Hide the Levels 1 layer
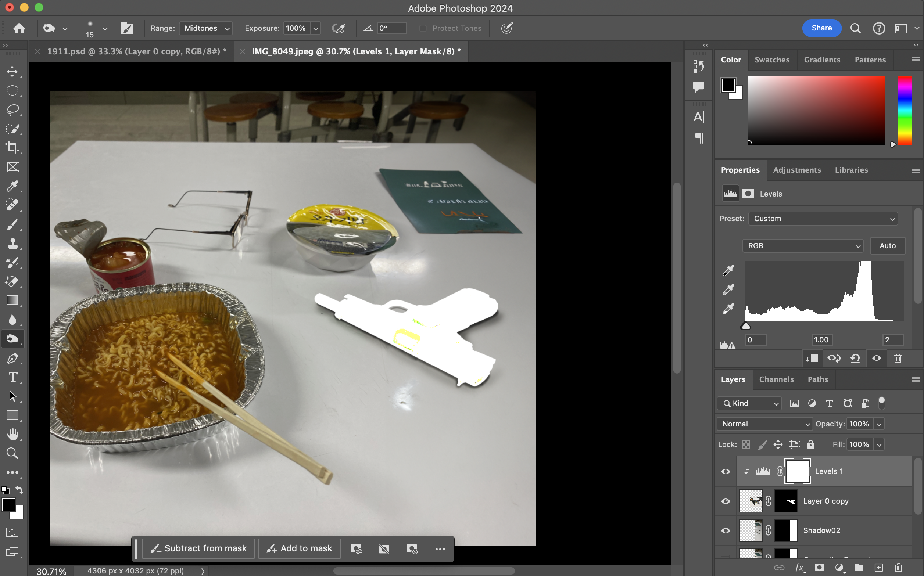This screenshot has width=924, height=576. coord(726,472)
